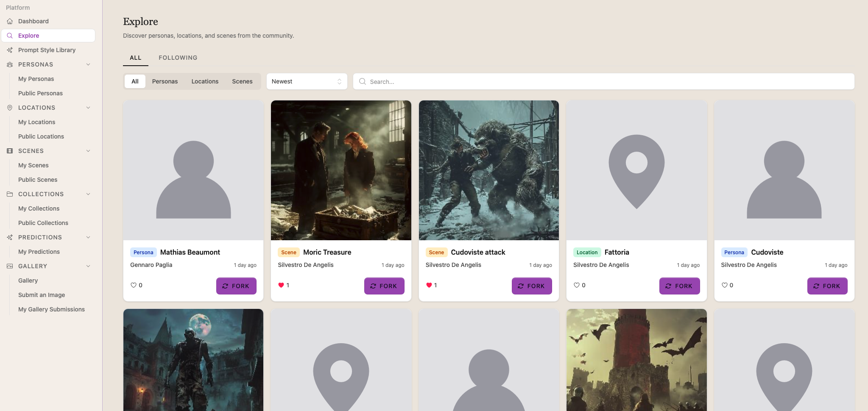Like the Cudoviste persona card

[724, 285]
